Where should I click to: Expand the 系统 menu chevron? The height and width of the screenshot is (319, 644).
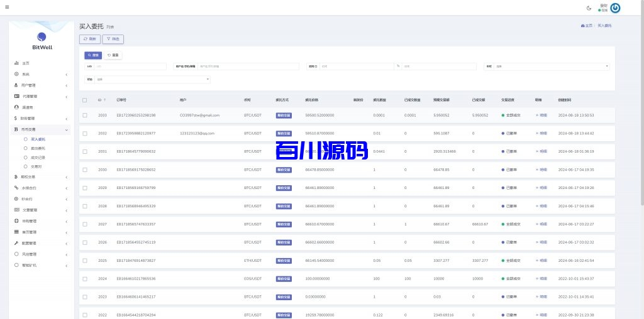click(x=67, y=75)
